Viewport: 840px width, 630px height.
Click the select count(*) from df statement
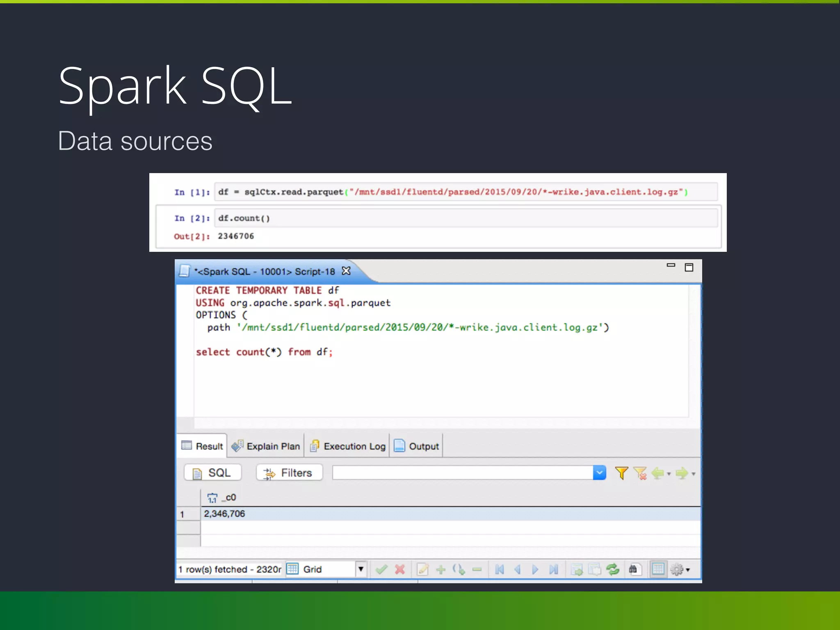click(264, 352)
